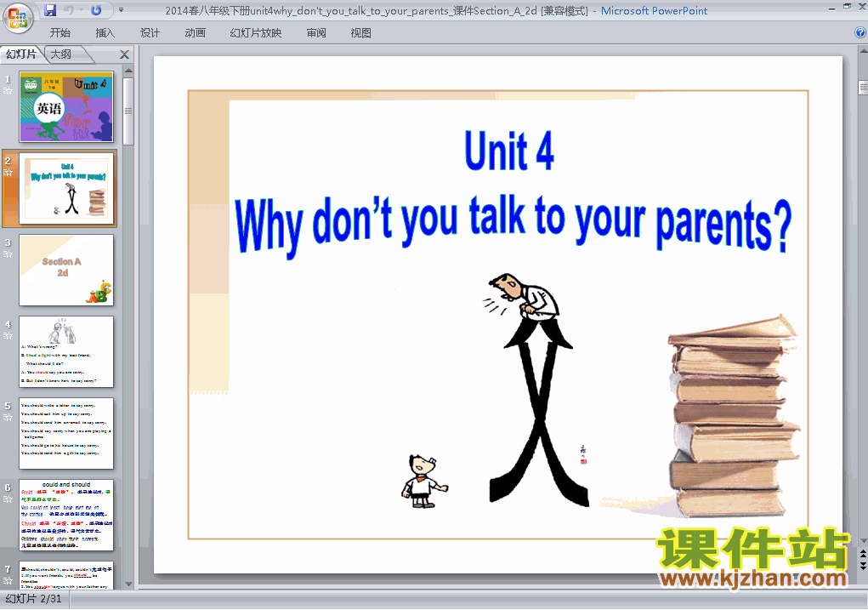Viewport: 868px width, 610px height.
Task: Go to next slide with double-down arrow
Action: click(x=862, y=565)
